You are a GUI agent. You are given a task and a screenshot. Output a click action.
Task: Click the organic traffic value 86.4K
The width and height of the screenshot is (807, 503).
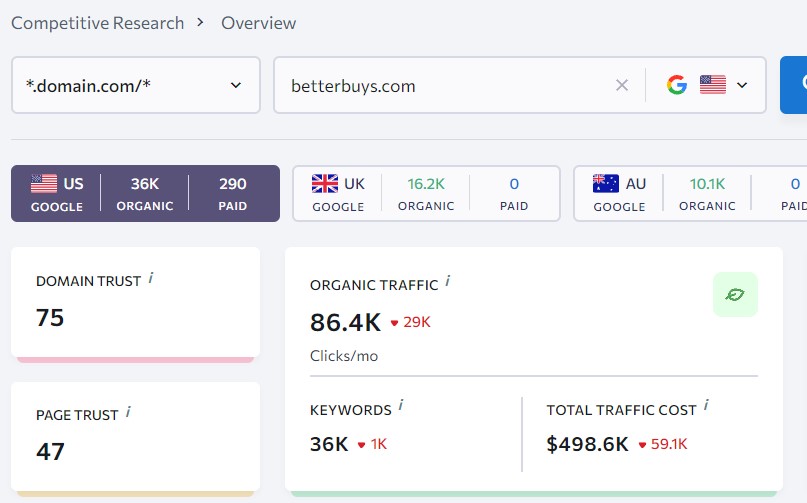[345, 323]
